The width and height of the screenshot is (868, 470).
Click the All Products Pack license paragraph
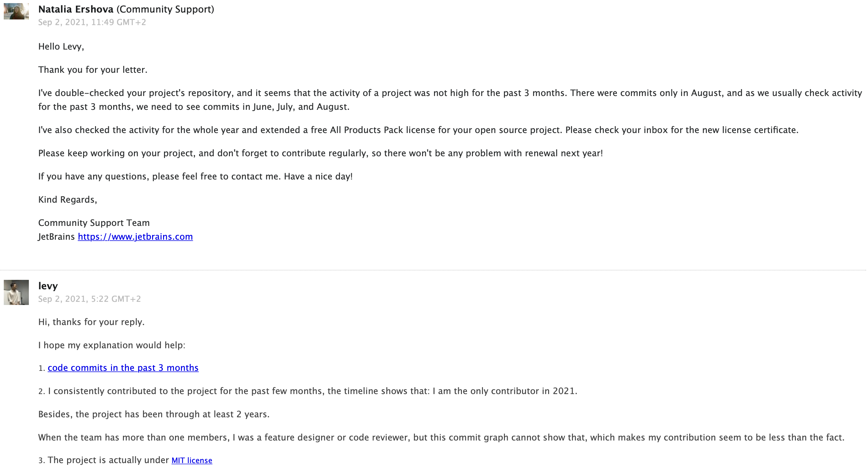pos(418,130)
